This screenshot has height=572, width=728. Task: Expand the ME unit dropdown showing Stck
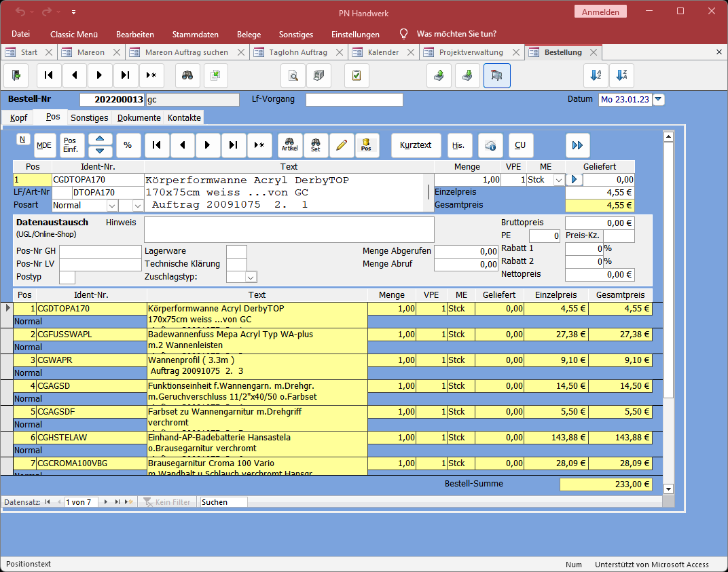[x=559, y=180]
